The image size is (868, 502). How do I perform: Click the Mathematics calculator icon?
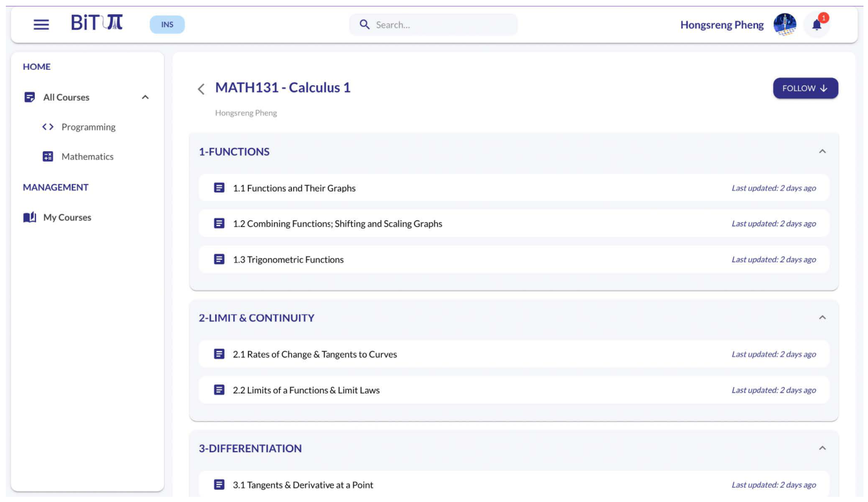48,156
